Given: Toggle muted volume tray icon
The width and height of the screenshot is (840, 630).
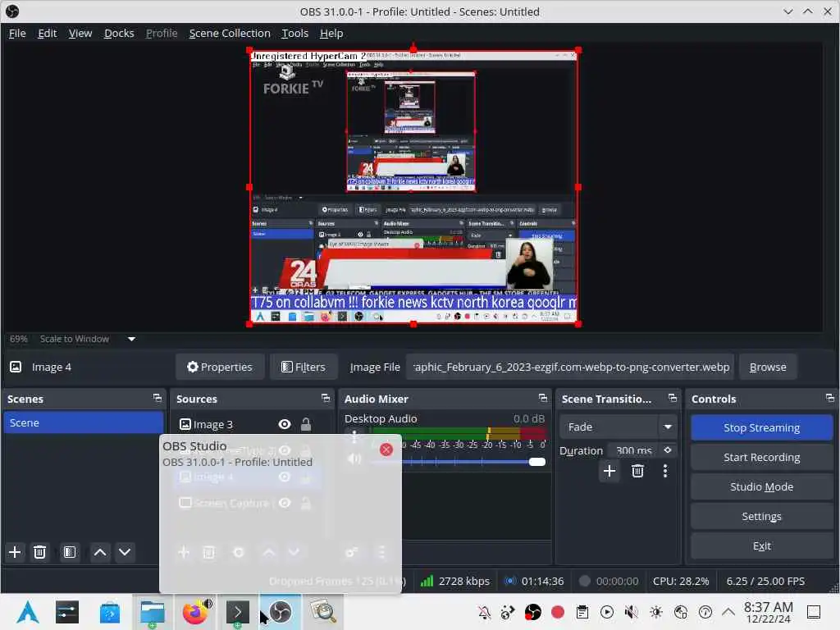Looking at the screenshot, I should (x=632, y=612).
